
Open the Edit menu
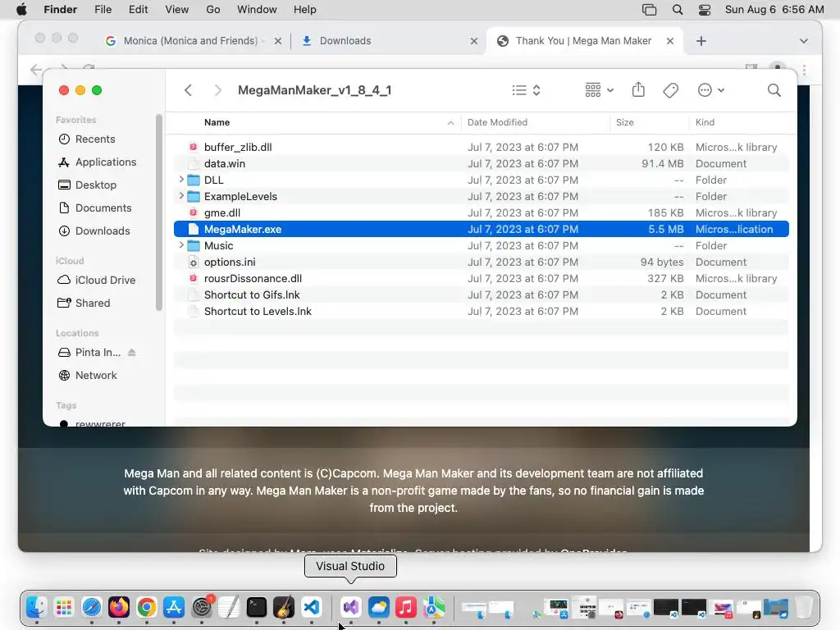[138, 10]
